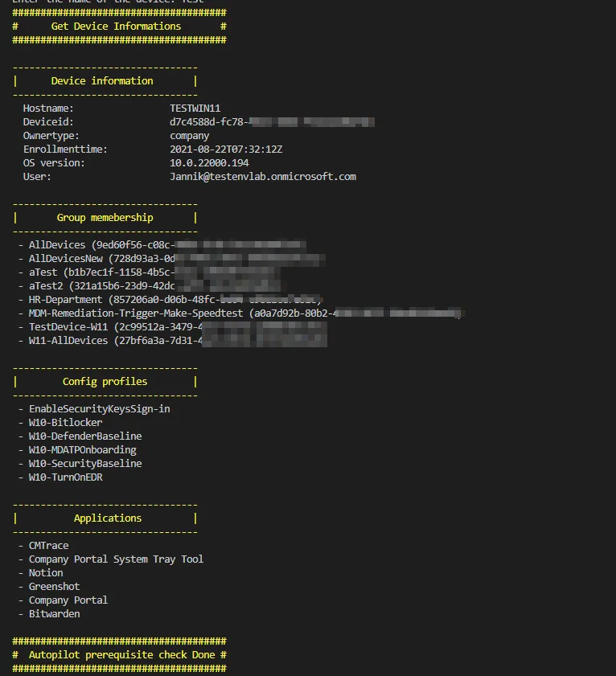Select the 'Device information' section title
This screenshot has width=616, height=676.
102,81
